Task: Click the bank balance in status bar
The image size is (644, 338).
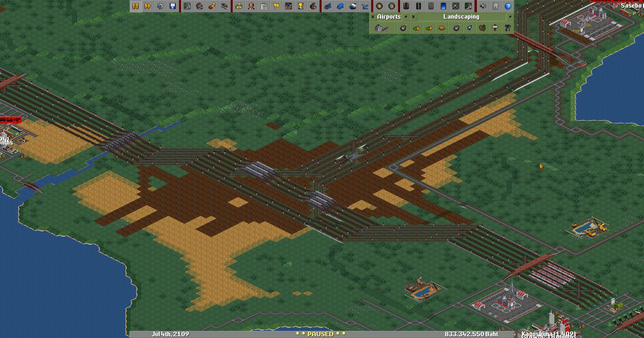Action: click(472, 334)
